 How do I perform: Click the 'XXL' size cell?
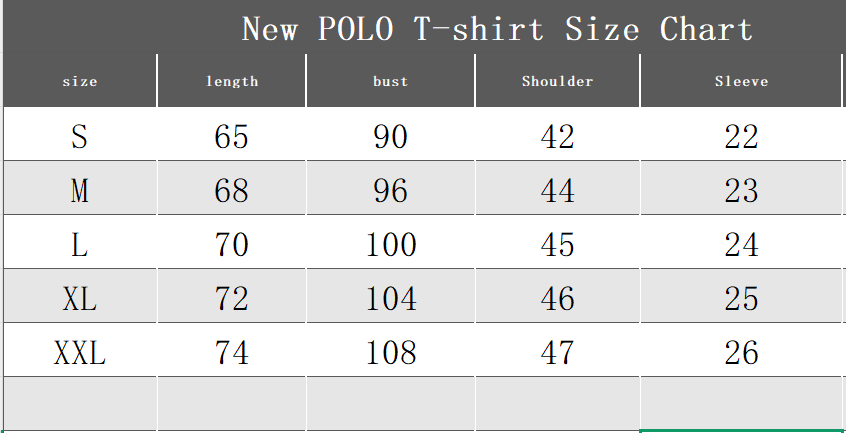point(80,352)
